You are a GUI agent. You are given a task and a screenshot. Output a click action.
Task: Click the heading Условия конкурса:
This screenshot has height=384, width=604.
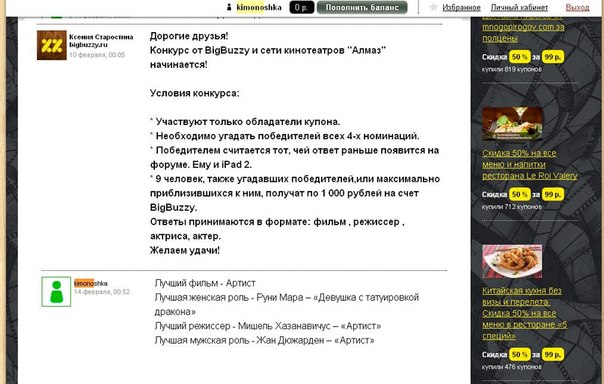pyautogui.click(x=195, y=93)
